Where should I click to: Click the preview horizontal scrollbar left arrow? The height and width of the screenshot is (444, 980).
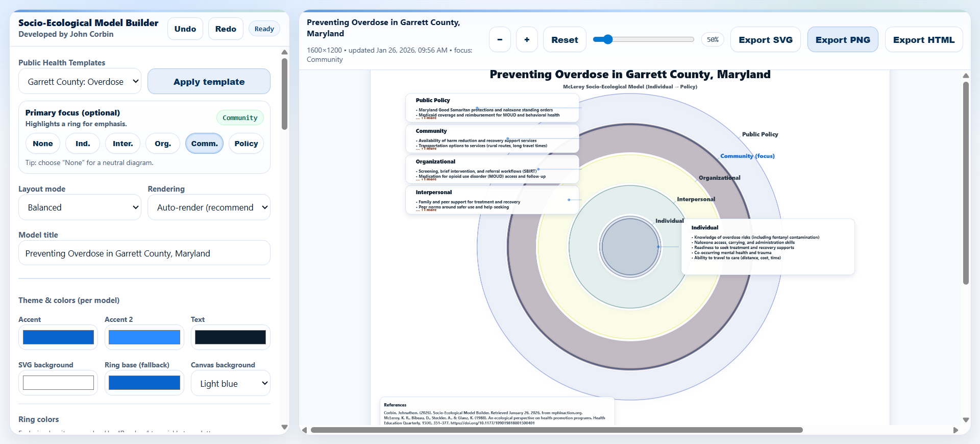tap(305, 430)
